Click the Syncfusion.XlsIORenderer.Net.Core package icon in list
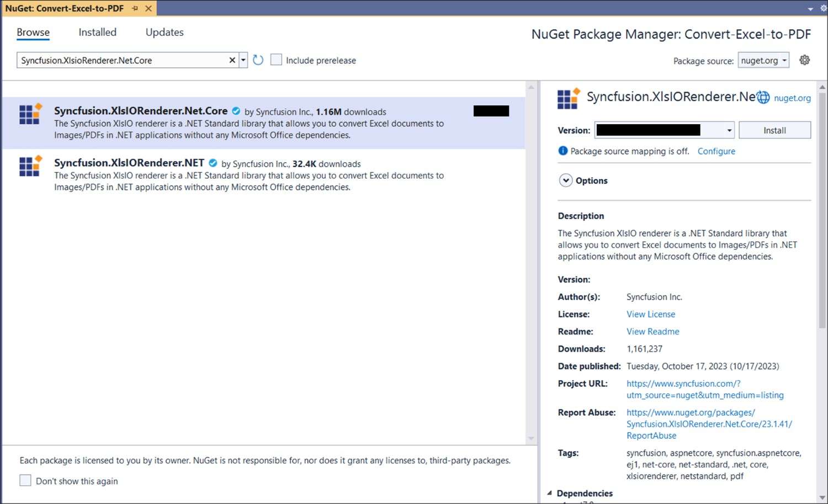The image size is (828, 504). pyautogui.click(x=30, y=114)
